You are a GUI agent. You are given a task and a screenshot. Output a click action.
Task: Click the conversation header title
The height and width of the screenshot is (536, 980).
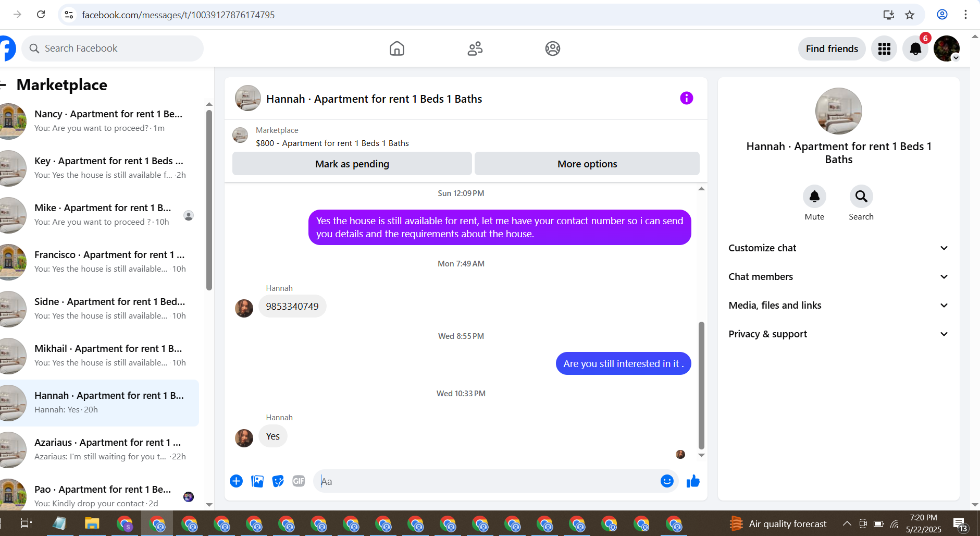click(x=374, y=99)
